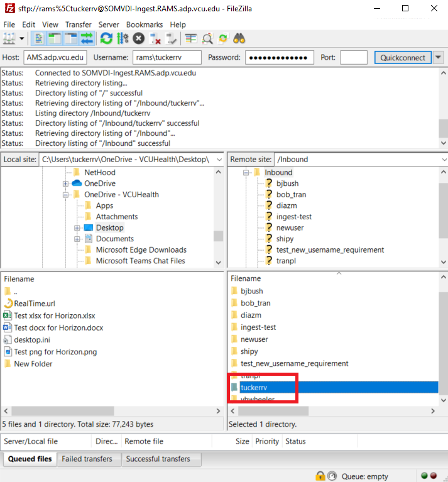
Task: Open the Transfer menu
Action: [x=79, y=25]
